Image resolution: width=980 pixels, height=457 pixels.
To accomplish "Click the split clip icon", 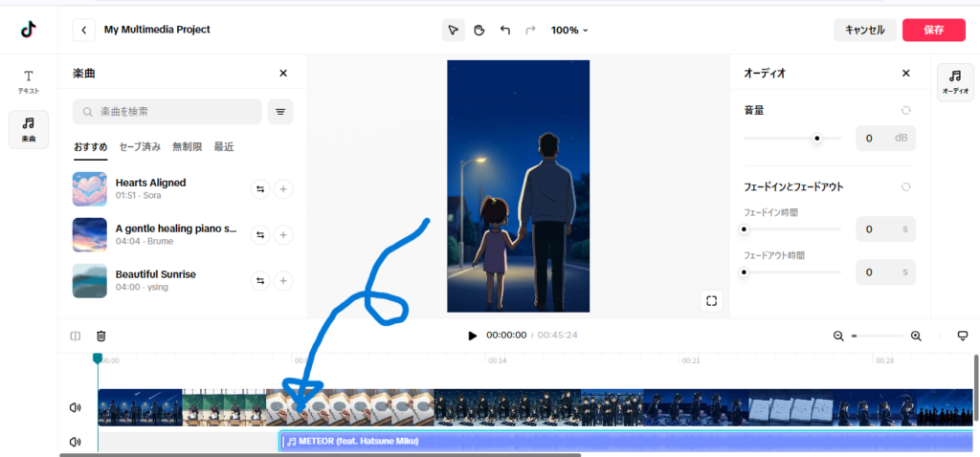I will (76, 336).
